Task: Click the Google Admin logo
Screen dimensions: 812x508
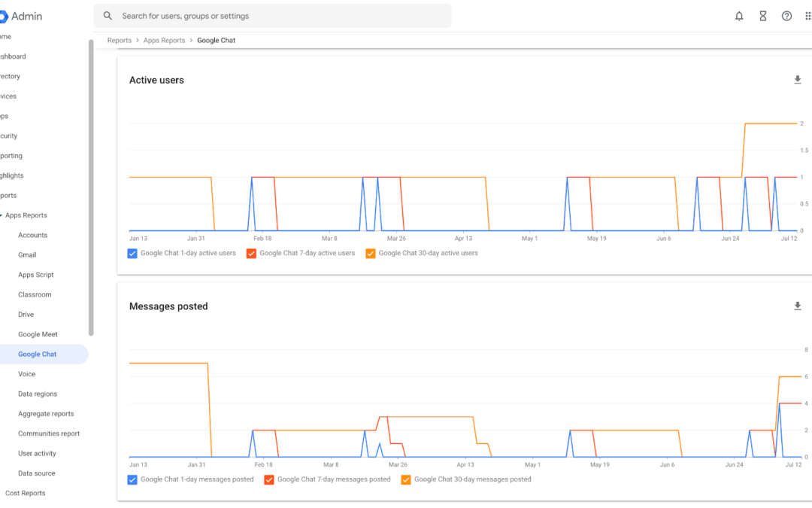Action: point(21,16)
